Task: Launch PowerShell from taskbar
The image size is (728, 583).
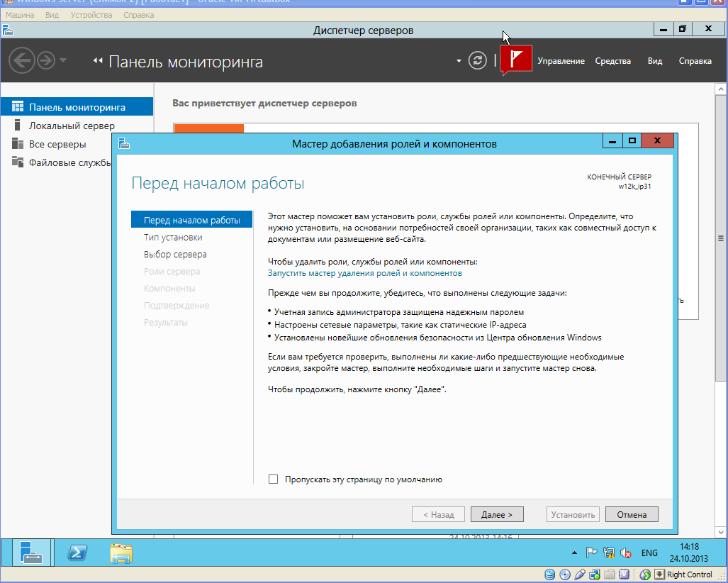Action: pos(77,553)
